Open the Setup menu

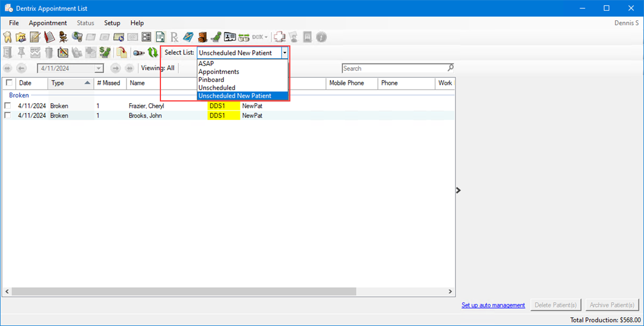pos(112,23)
